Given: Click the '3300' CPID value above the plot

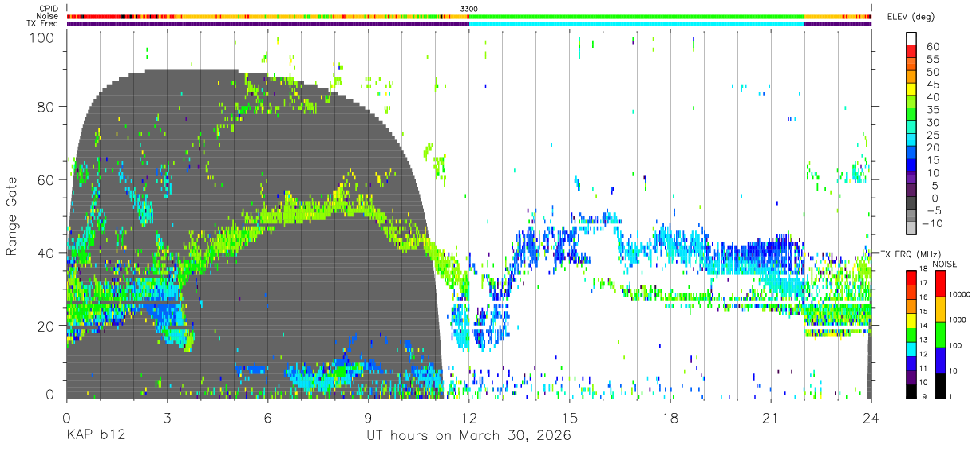Looking at the screenshot, I should coord(469,8).
